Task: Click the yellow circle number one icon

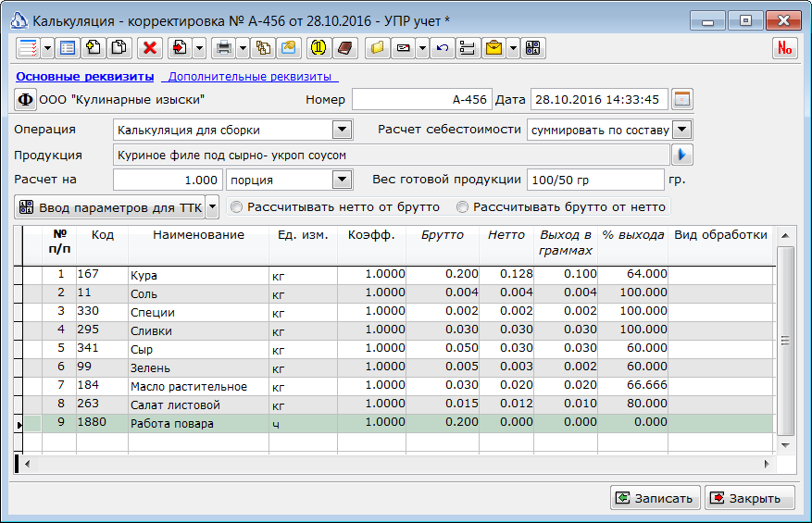Action: 319,48
